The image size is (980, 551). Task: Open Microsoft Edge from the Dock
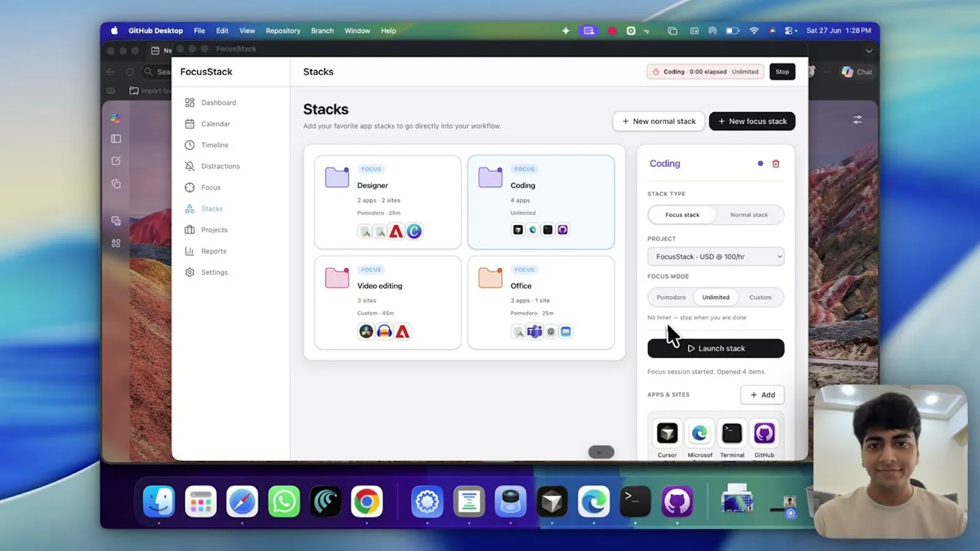tap(594, 501)
